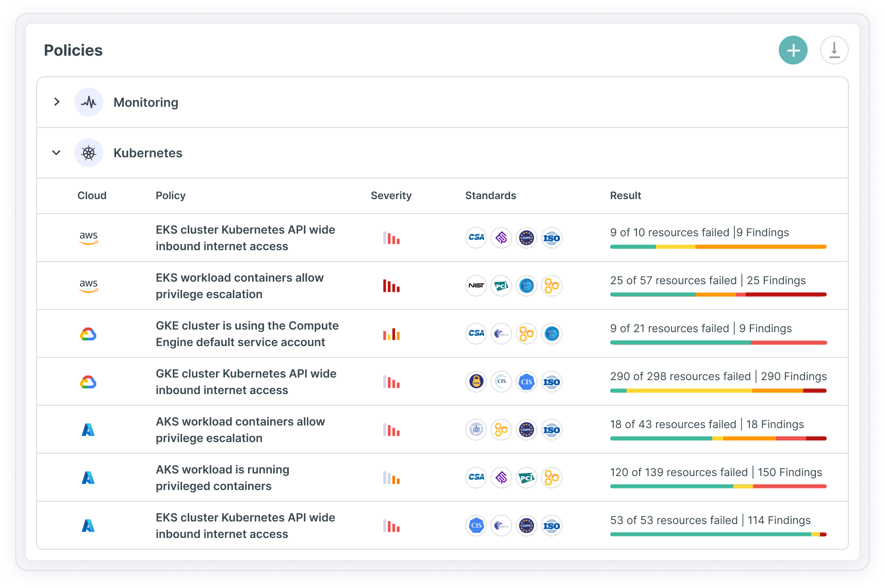The image size is (885, 588).
Task: Click the Monitoring waveform icon
Action: pos(89,102)
